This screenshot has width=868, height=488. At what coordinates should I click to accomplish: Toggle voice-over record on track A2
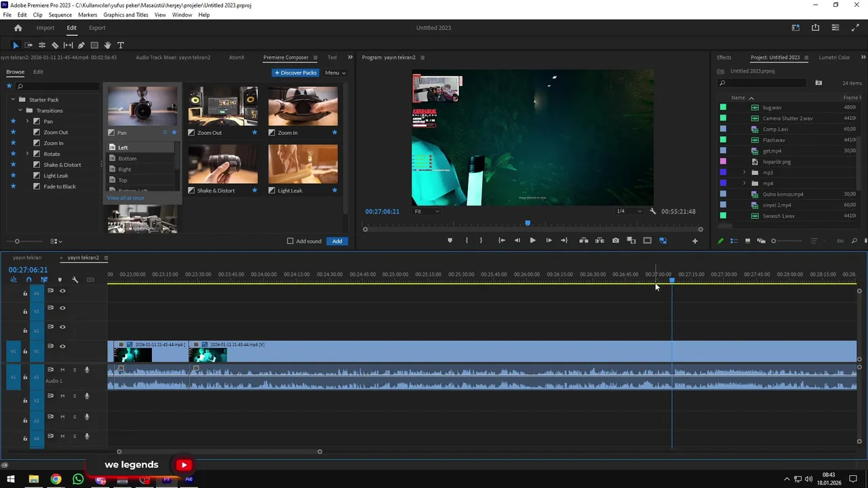pos(87,396)
